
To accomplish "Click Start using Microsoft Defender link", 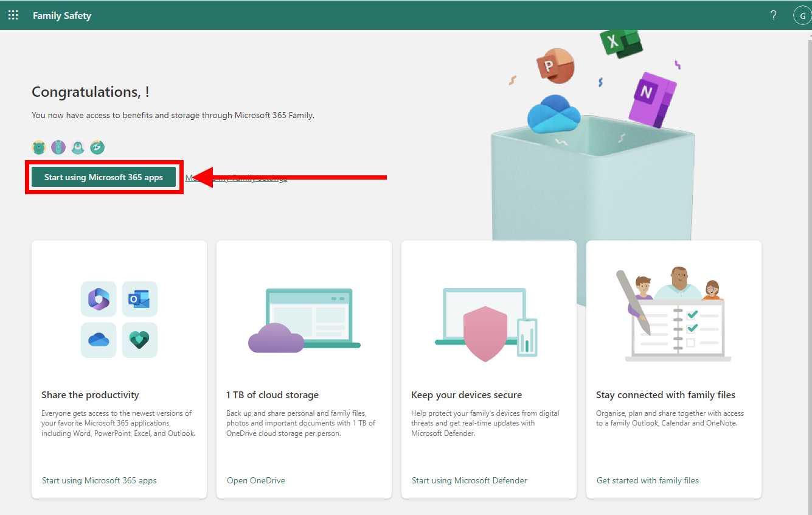I will [x=470, y=480].
